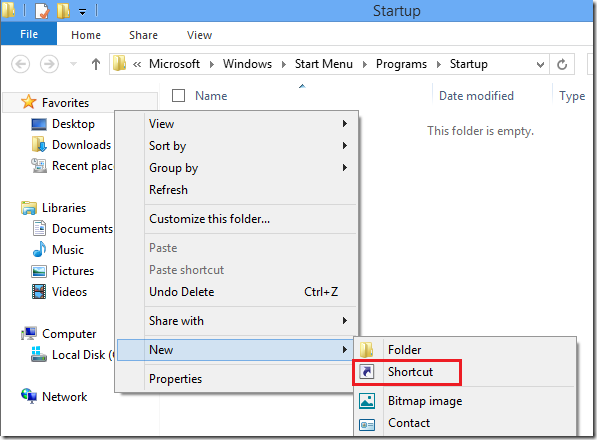The width and height of the screenshot is (597, 440).
Task: Click the Recent places icon
Action: (39, 166)
